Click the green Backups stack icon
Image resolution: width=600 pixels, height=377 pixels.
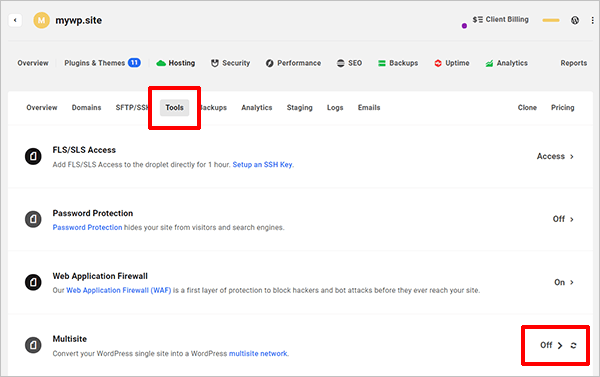coord(382,63)
